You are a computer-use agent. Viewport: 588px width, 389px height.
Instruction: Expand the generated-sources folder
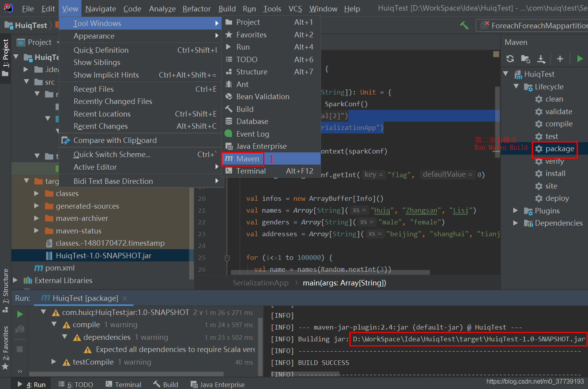point(37,206)
